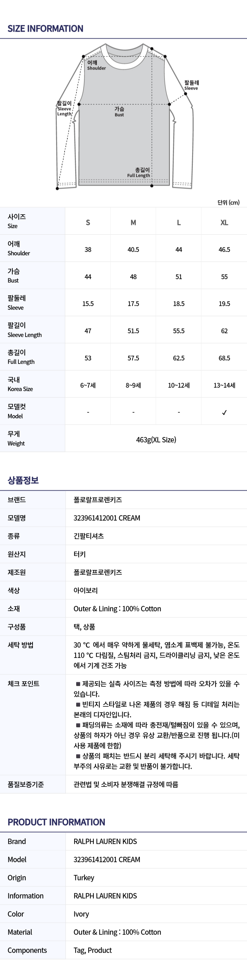Viewport: 247px width, 980px height.
Task: Select the S size column header
Action: (x=88, y=222)
